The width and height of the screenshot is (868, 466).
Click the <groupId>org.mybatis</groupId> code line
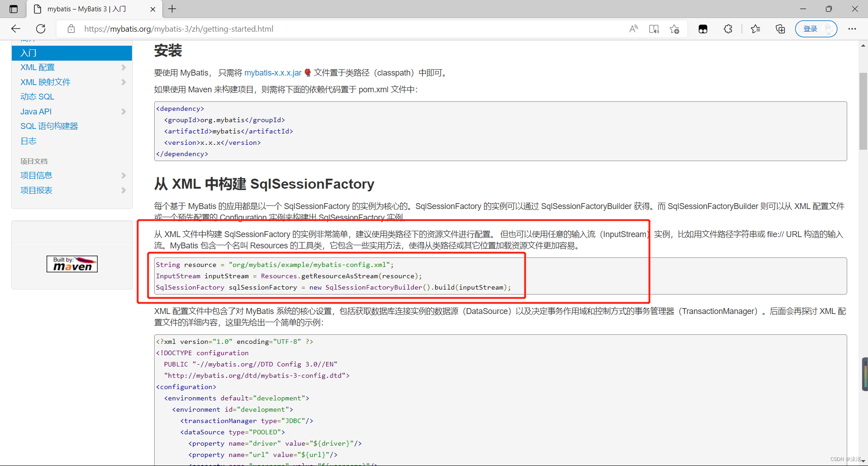pos(225,120)
